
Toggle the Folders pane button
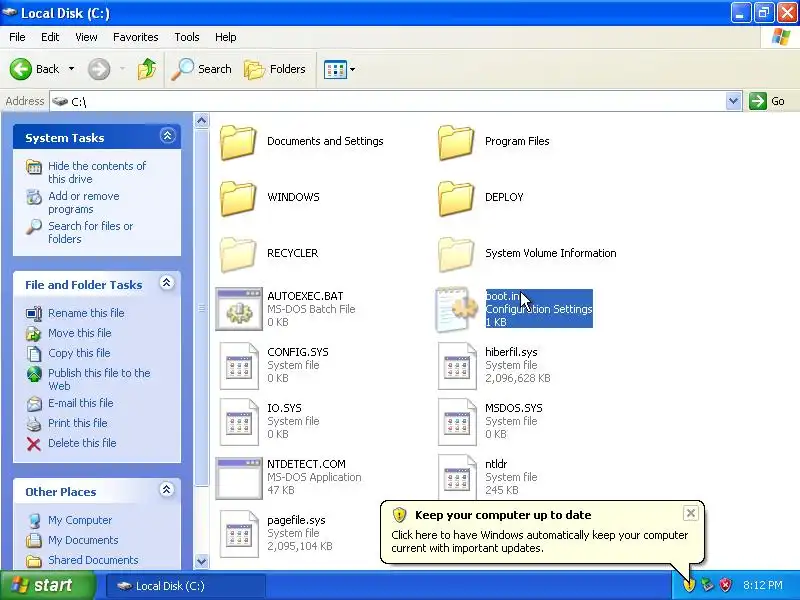point(275,69)
